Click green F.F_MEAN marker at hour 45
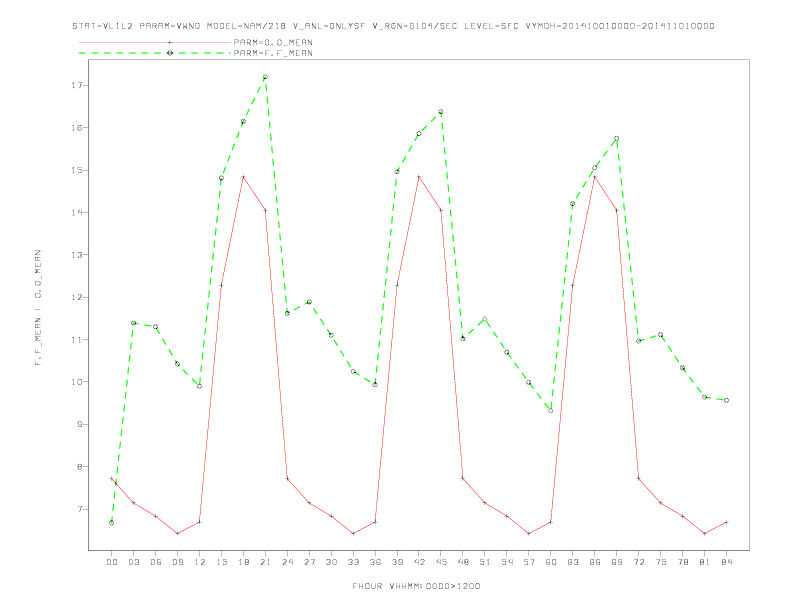The width and height of the screenshot is (792, 612). point(441,112)
